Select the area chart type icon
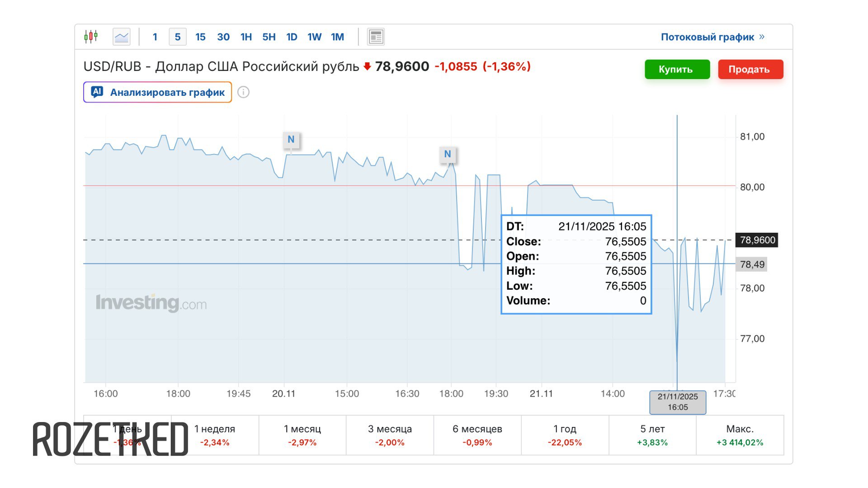 coord(121,37)
